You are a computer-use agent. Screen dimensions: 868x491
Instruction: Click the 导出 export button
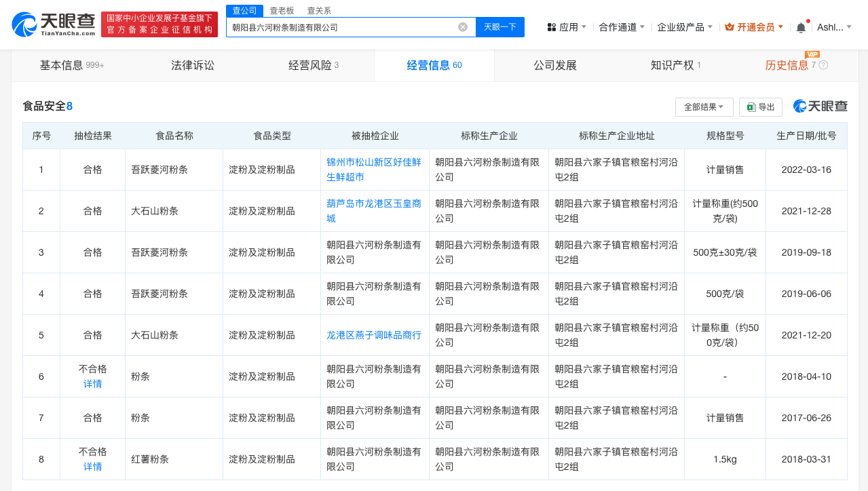pos(761,107)
